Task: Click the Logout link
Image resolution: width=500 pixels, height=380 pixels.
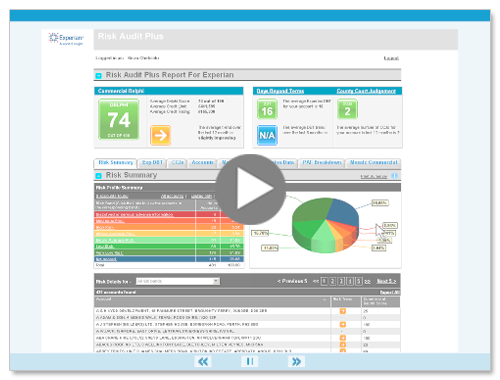Action: click(x=391, y=58)
